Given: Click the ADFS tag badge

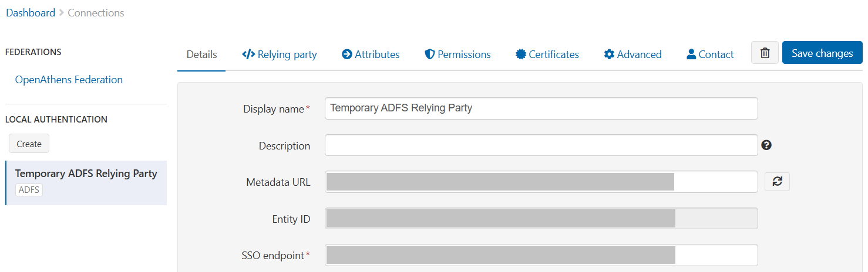Looking at the screenshot, I should 29,190.
